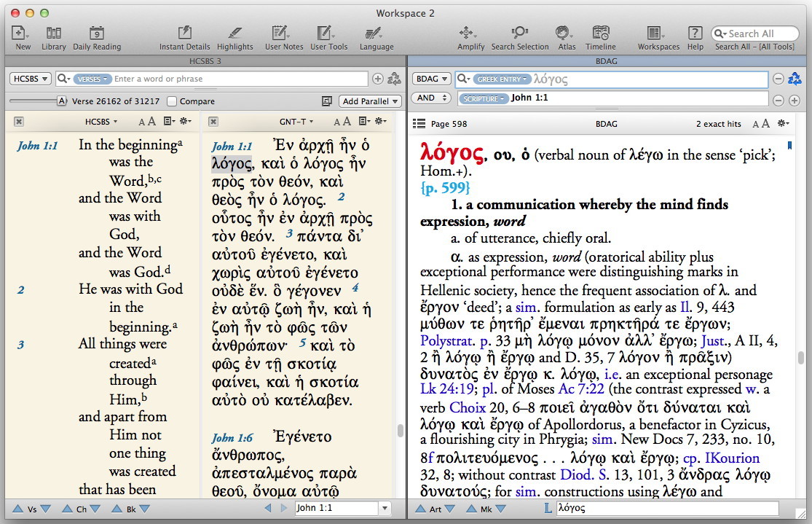Select the BDAG tab
The width and height of the screenshot is (812, 524).
click(x=607, y=61)
